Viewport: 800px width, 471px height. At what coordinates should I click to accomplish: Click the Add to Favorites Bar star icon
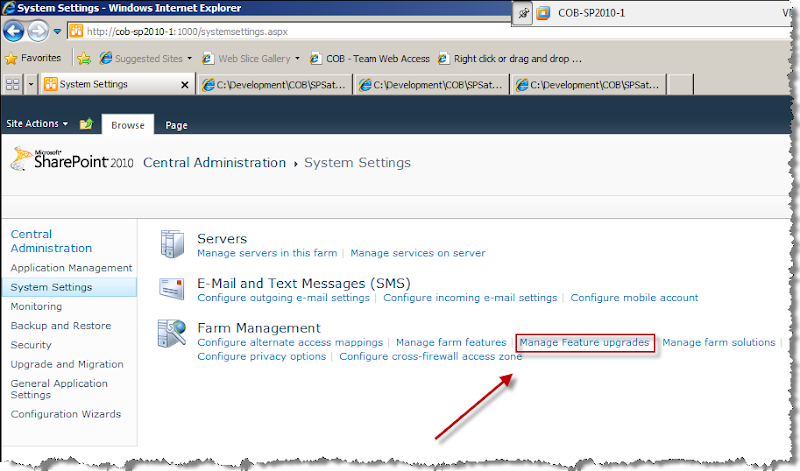84,59
